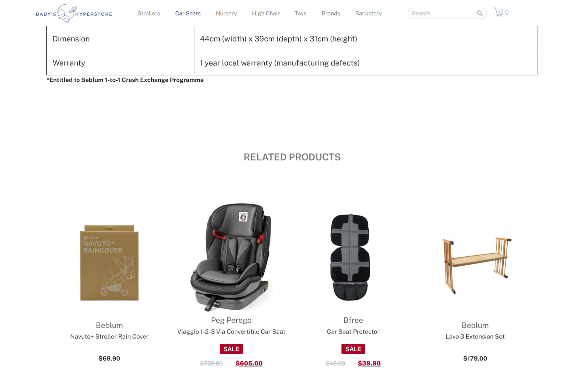Screen dimensions: 577x392
Task: Open the Navuto+ Raincover product image
Action: point(109,263)
